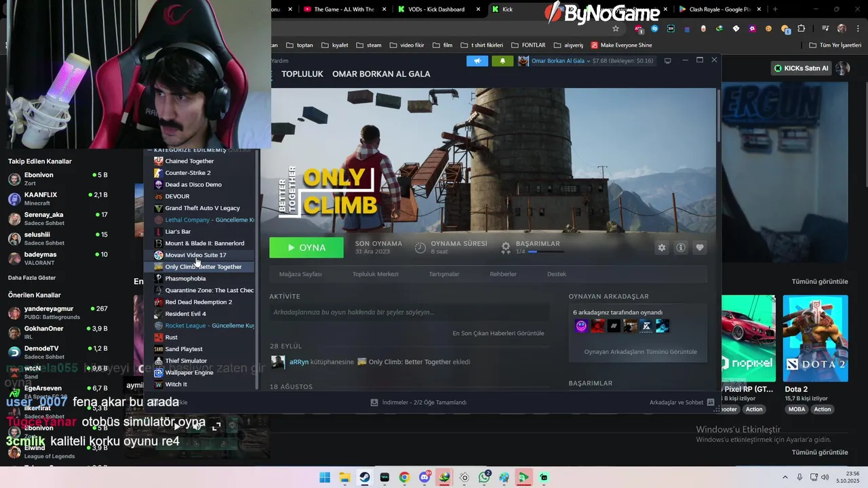Open Chrome from the Windows taskbar
The height and width of the screenshot is (488, 868).
(x=404, y=477)
